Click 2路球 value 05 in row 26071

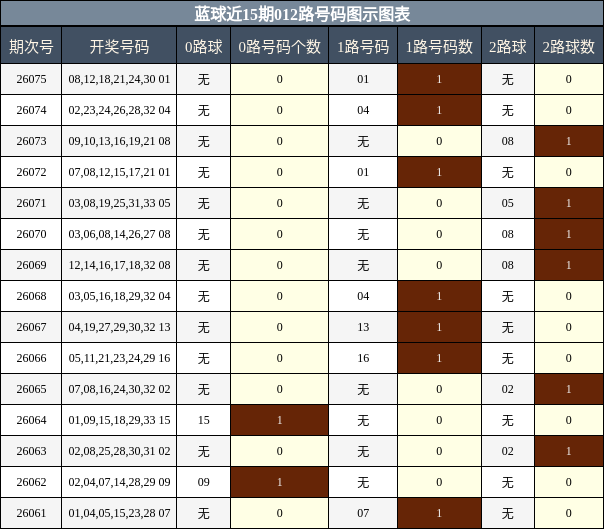(x=508, y=203)
